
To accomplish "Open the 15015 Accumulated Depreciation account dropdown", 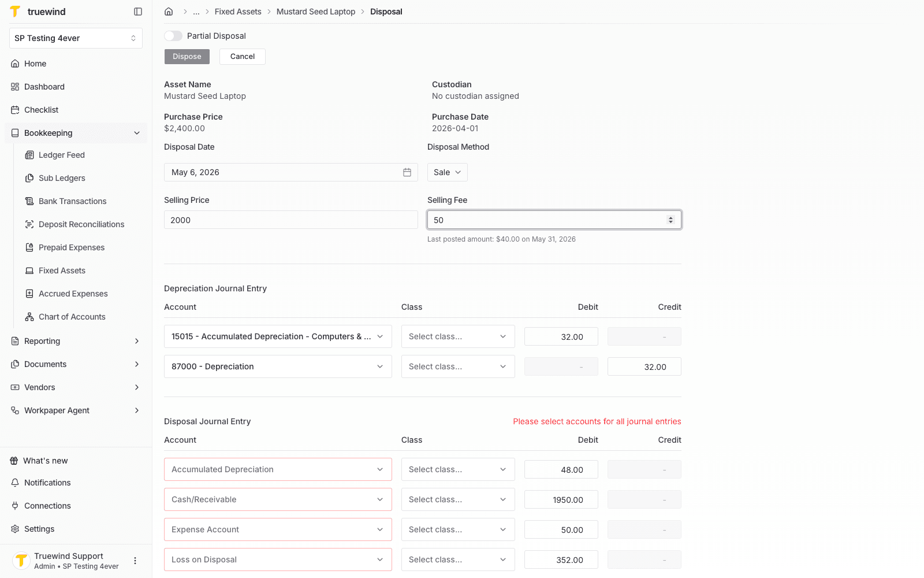I will tap(278, 336).
